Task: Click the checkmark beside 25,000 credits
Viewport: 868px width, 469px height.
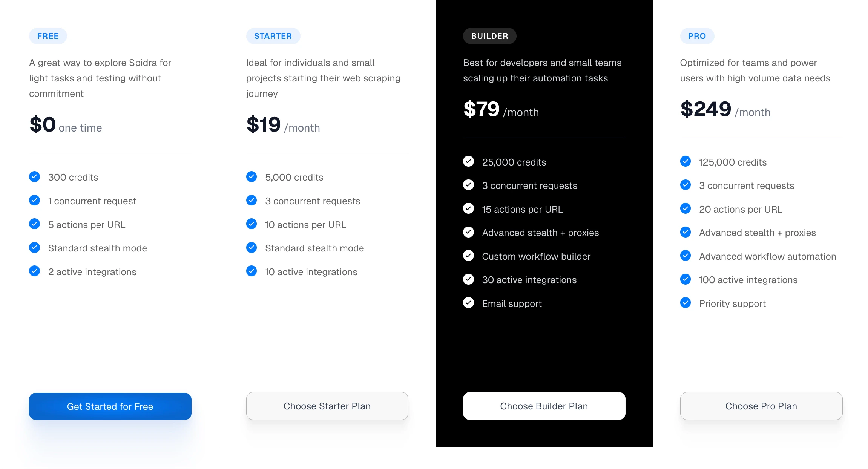Action: pos(468,161)
